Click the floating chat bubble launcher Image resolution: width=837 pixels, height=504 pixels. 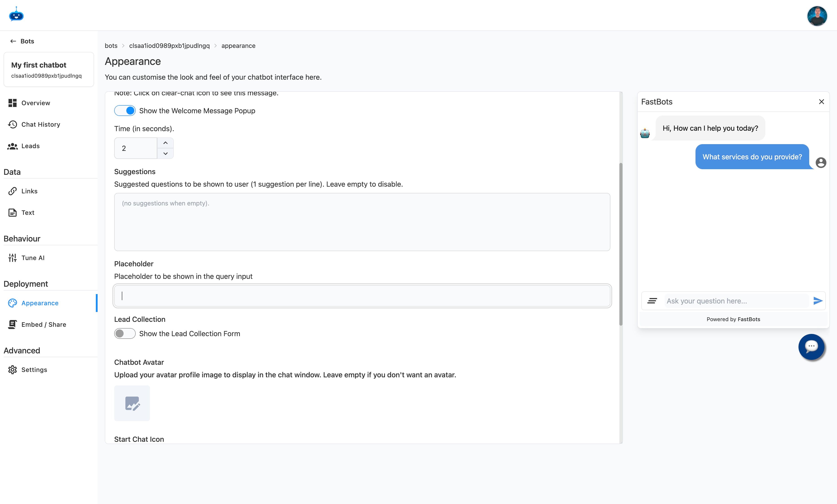[811, 346]
